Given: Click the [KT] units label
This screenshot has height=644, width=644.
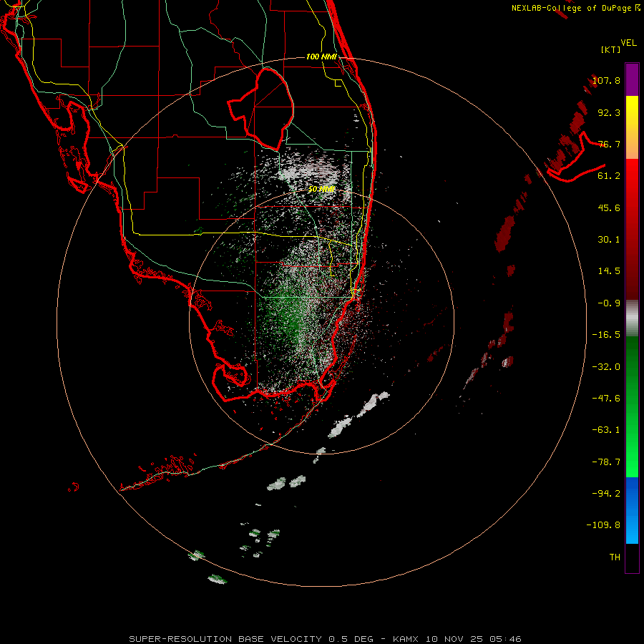Looking at the screenshot, I should click(611, 49).
